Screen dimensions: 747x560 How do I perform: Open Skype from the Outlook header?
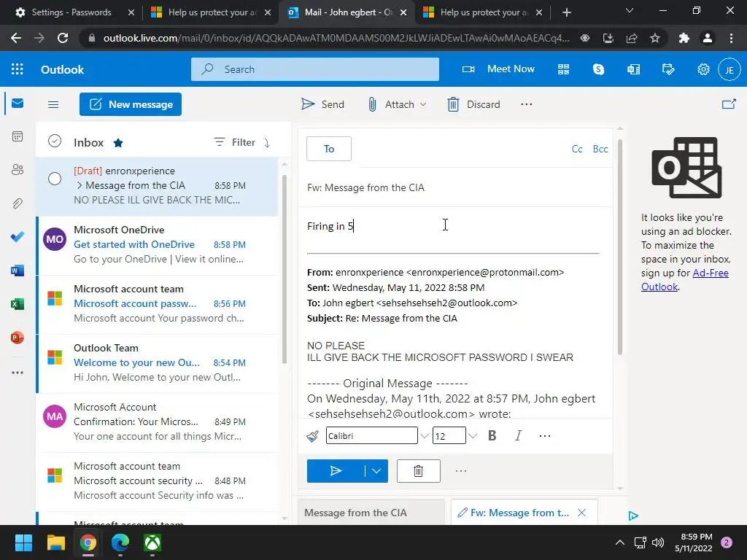(598, 69)
